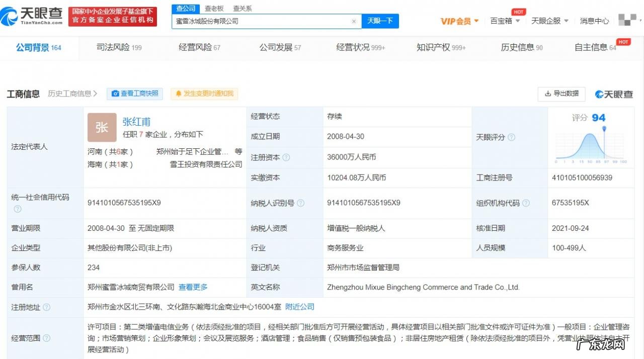Expand the 百宝箱 dropdown
644x359 pixels.
pos(505,21)
